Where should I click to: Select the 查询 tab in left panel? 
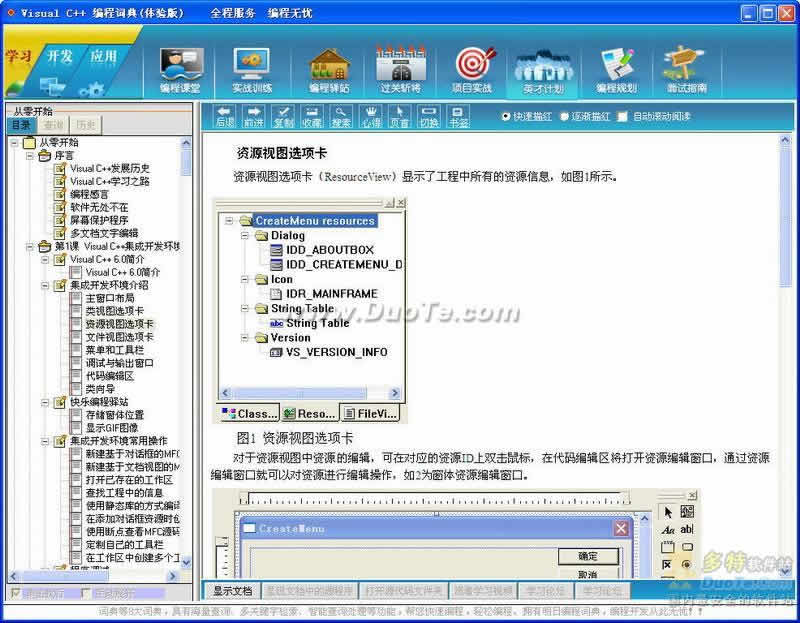(54, 125)
